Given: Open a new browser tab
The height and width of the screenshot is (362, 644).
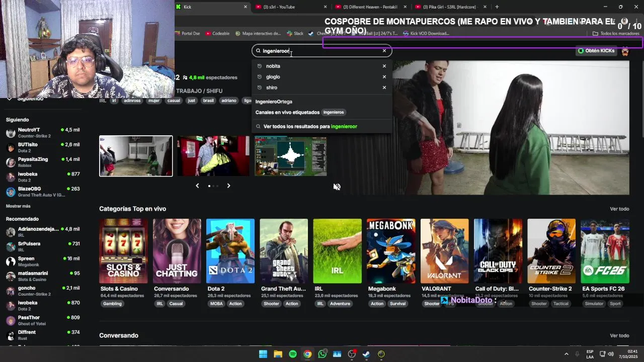Looking at the screenshot, I should click(x=497, y=7).
